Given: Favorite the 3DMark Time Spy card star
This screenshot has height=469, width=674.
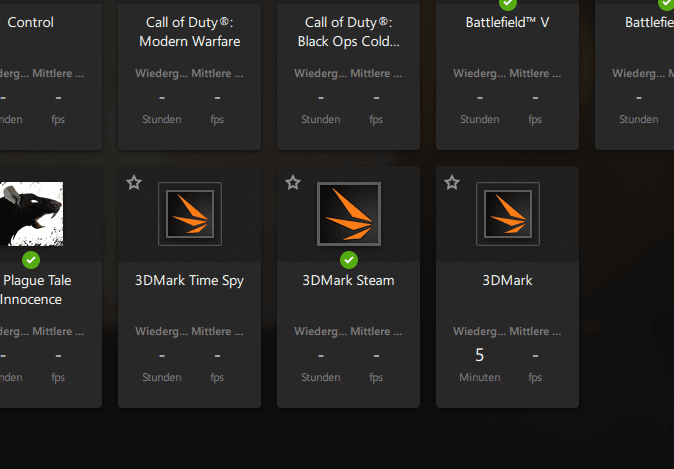Looking at the screenshot, I should (134, 183).
